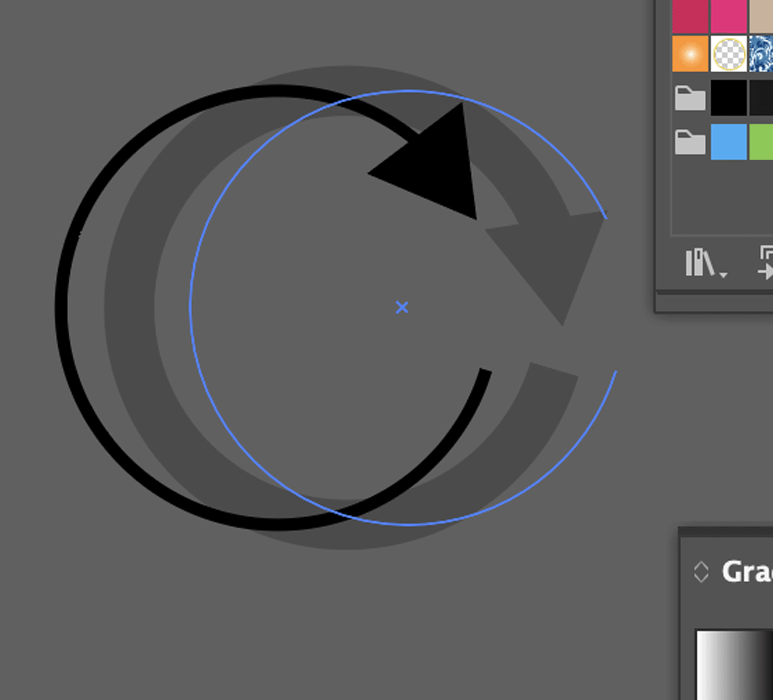773x700 pixels.
Task: Select the crimson red swatch
Action: 690,16
